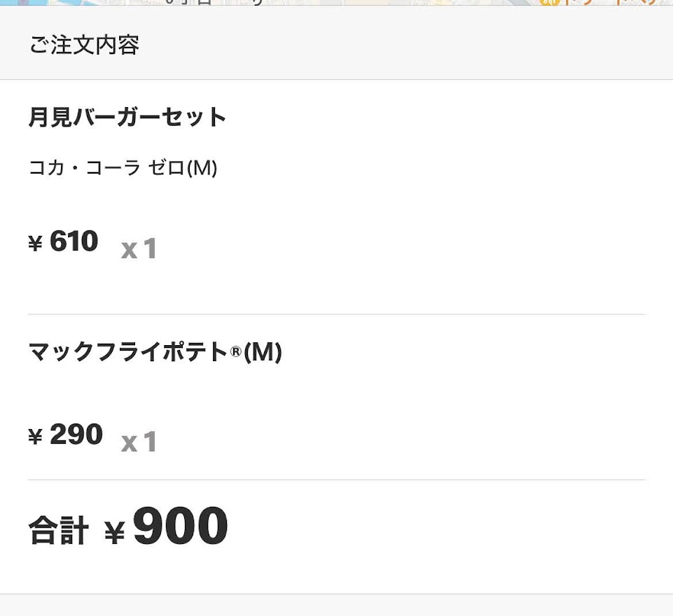Tap the x1 quantity beside ¥290
Viewport: 673px width, 616px height.
coord(139,442)
